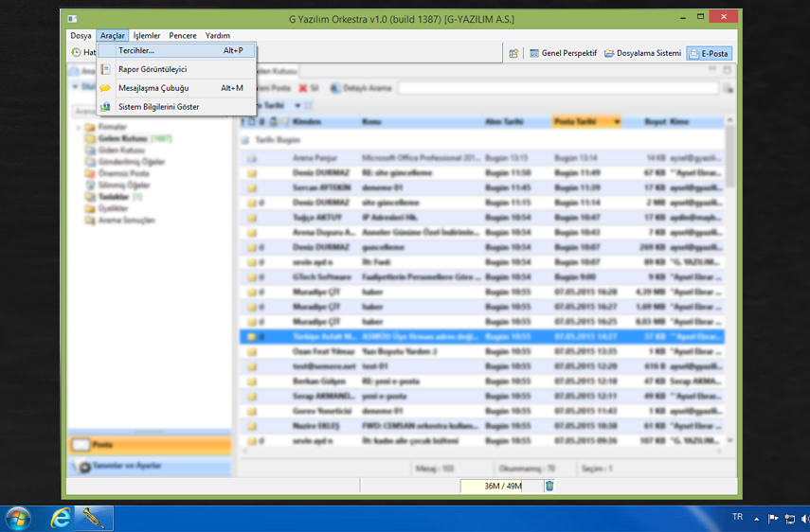Click the Orkestra window title icon
The height and width of the screenshot is (532, 810).
point(72,19)
